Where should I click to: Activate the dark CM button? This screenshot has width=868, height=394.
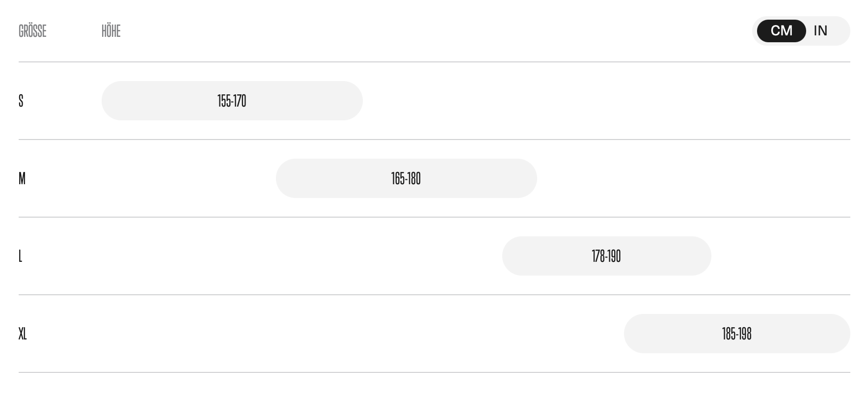[781, 31]
